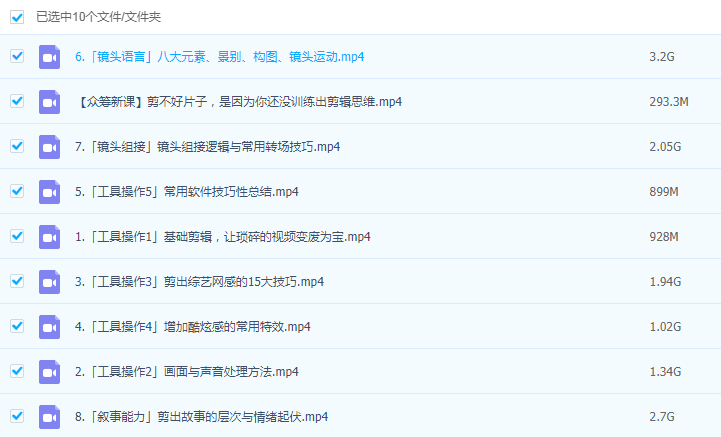Click the video icon for 4.「工具操作4」file
Screen dimensions: 721x437
pyautogui.click(x=49, y=327)
